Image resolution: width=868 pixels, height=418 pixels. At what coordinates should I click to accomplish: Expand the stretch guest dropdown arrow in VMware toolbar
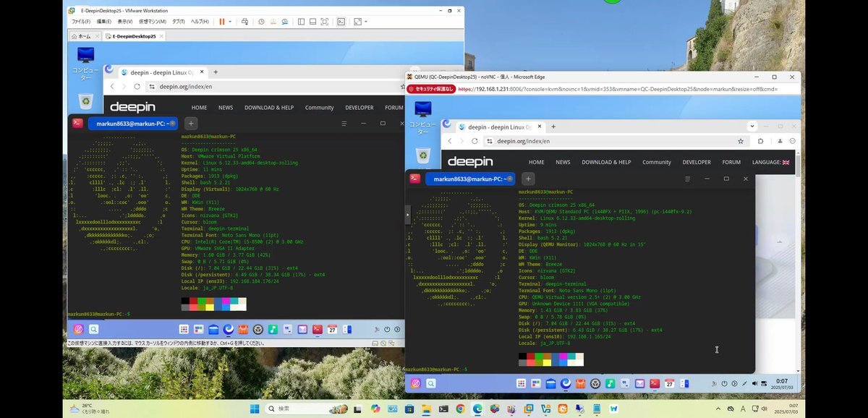pos(366,22)
